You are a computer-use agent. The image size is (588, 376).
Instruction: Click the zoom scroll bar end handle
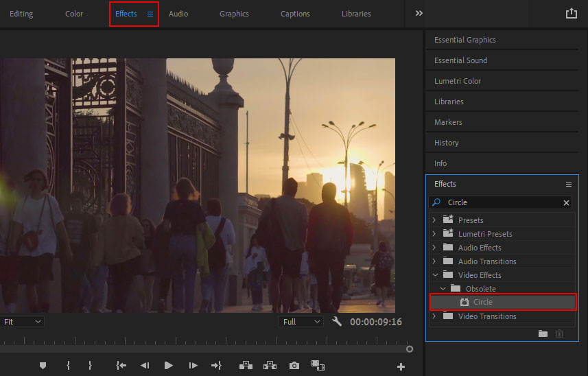coord(410,349)
